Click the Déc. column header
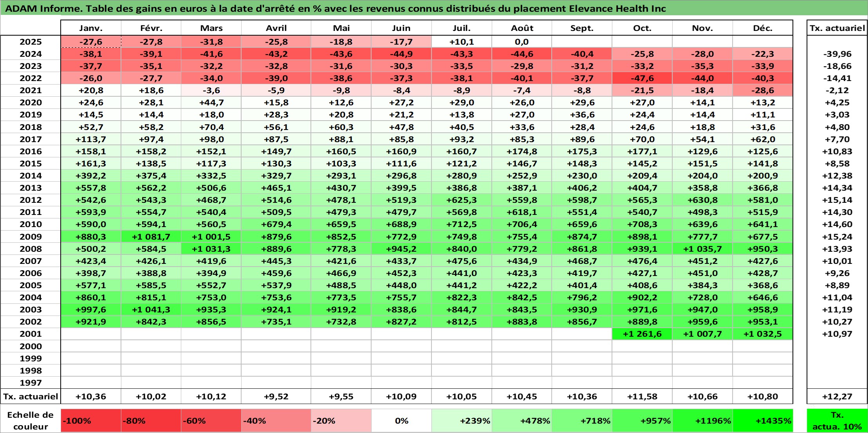 [763, 28]
